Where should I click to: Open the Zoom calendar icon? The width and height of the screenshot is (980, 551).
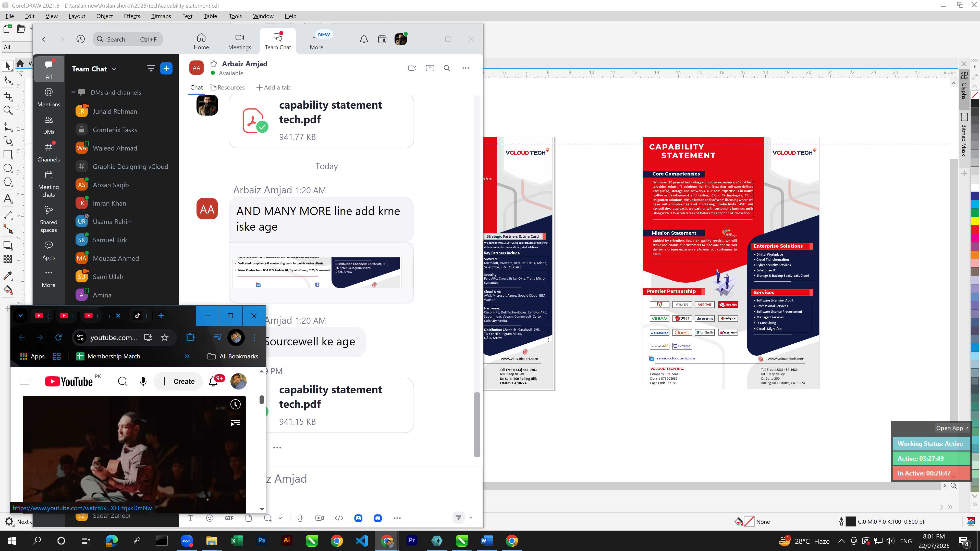[x=382, y=39]
